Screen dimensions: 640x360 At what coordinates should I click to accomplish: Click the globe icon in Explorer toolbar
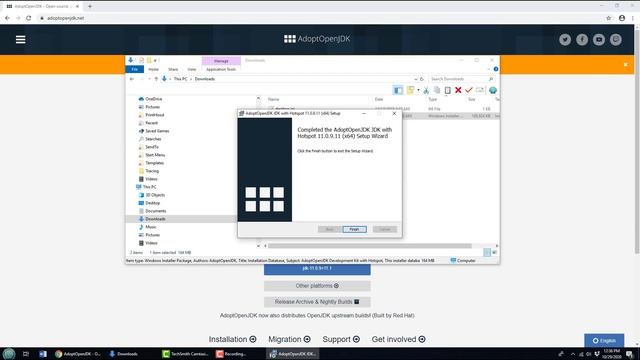[493, 90]
